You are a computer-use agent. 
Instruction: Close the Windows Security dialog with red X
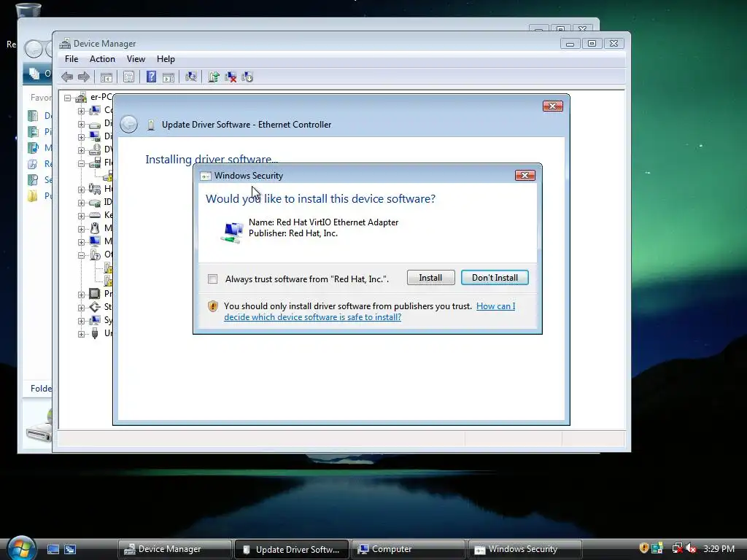525,175
